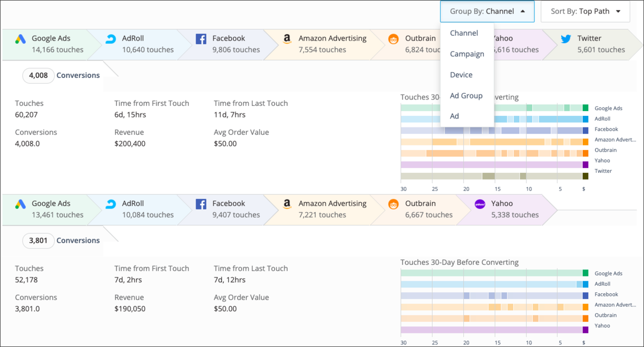Screen dimensions: 644x347
Task: Click Amazon Advertising 7,554 touches step
Action: (325, 44)
